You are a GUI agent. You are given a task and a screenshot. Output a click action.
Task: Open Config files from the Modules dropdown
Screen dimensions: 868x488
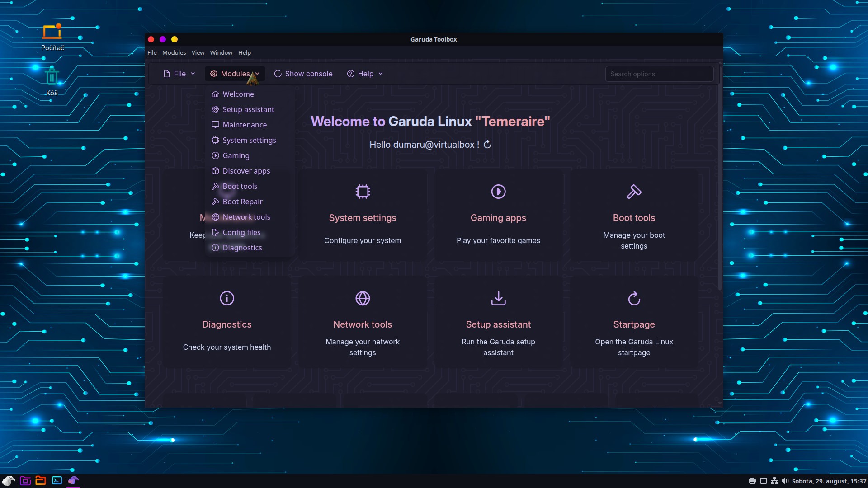[250, 232]
